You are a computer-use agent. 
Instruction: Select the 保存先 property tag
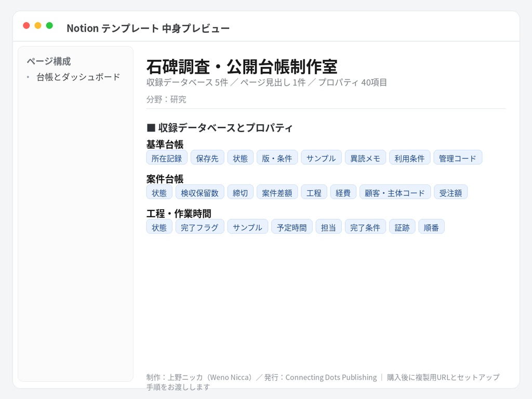point(207,158)
